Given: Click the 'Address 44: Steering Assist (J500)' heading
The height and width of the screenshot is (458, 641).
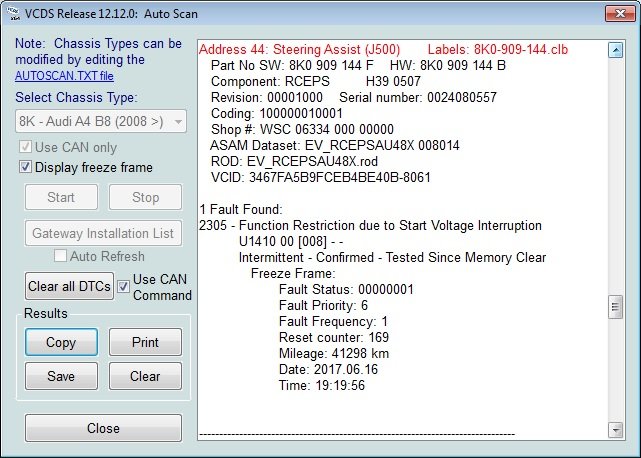Looking at the screenshot, I should click(x=300, y=49).
